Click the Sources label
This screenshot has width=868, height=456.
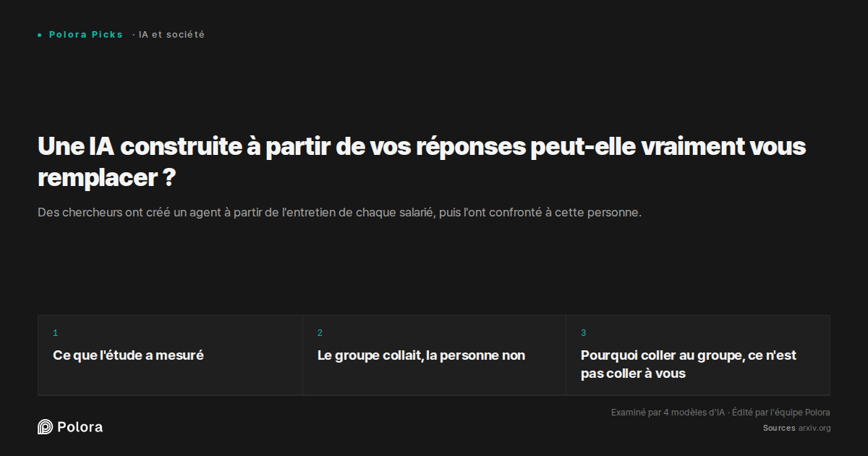pos(779,428)
